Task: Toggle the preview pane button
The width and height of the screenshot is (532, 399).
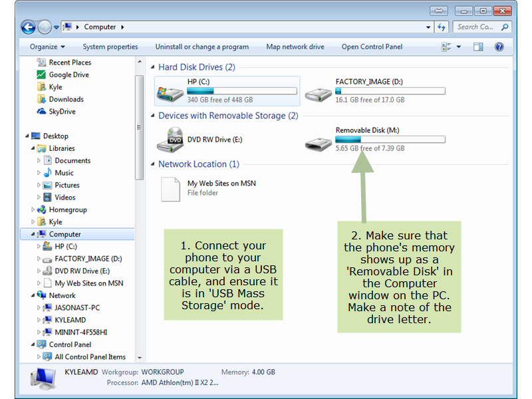Action: 478,47
